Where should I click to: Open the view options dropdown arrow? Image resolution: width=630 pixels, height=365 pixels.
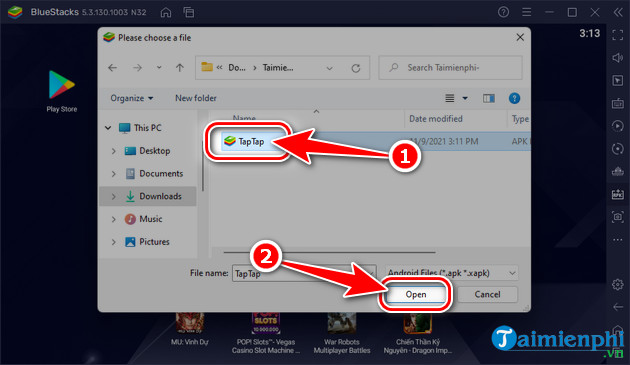tap(465, 98)
